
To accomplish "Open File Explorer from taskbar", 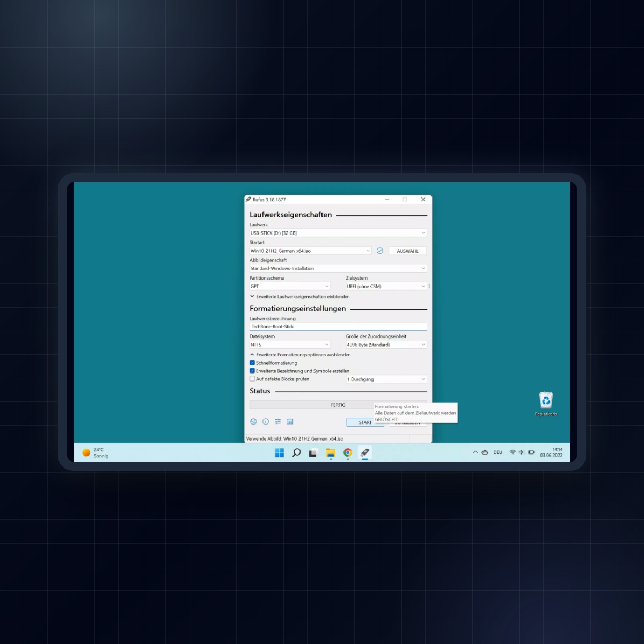I will 331,453.
